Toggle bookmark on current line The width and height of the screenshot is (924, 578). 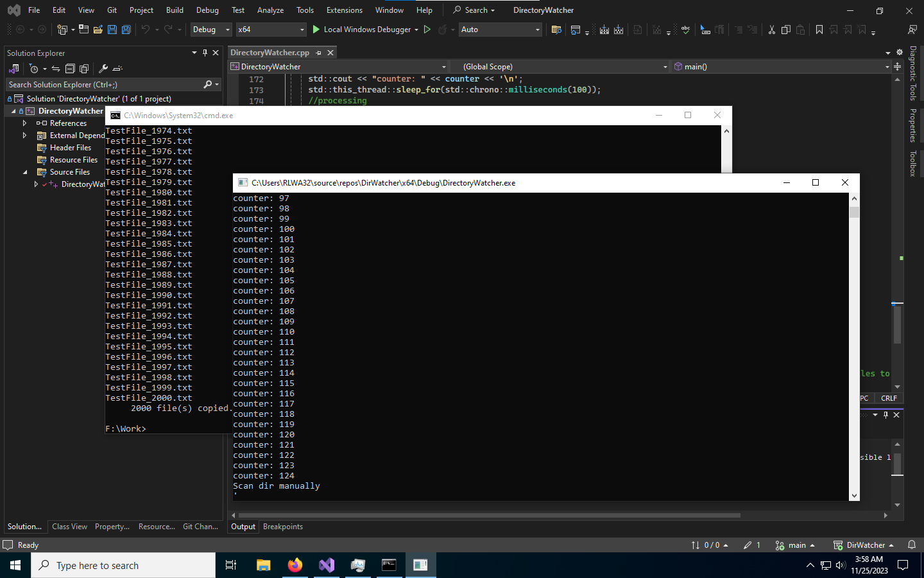pos(819,30)
